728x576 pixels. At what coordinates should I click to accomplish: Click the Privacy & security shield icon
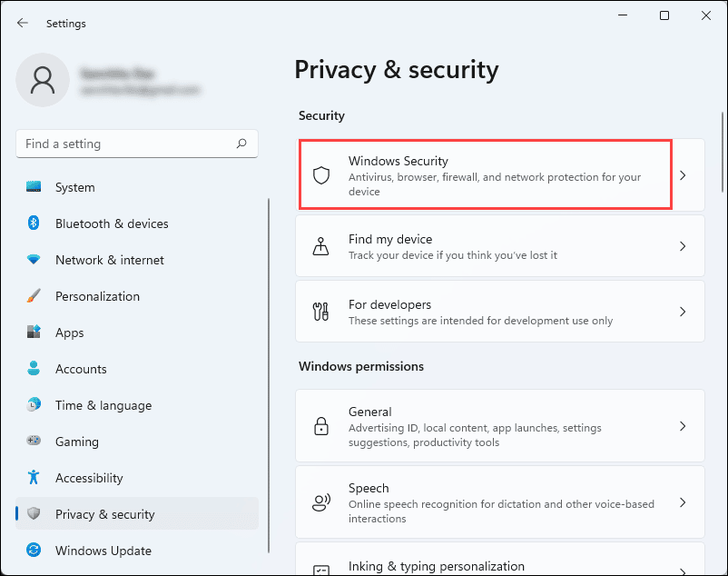click(34, 513)
